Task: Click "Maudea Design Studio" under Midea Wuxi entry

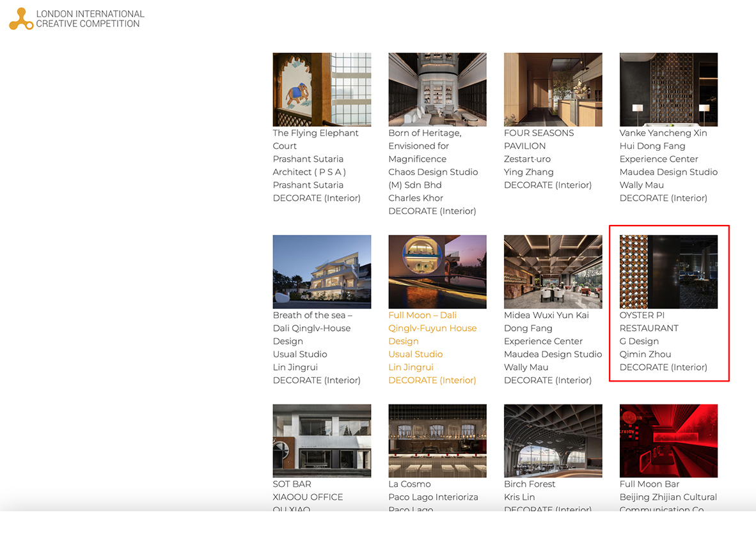Action: (553, 354)
